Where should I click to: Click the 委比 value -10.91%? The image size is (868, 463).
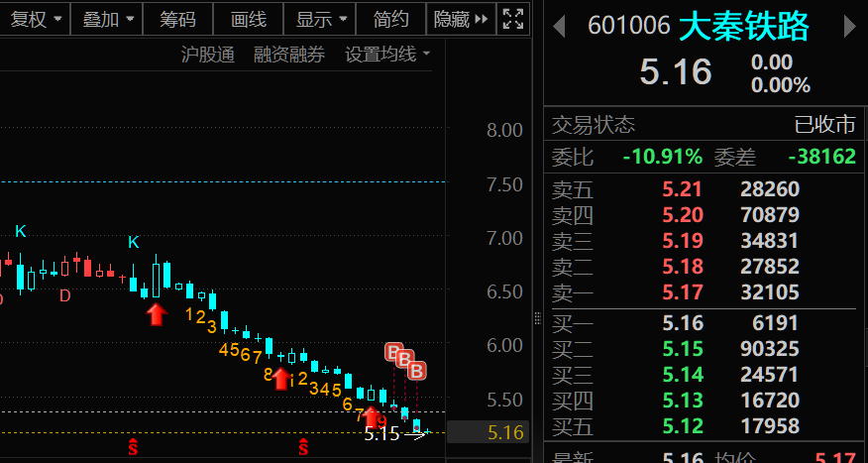[663, 157]
